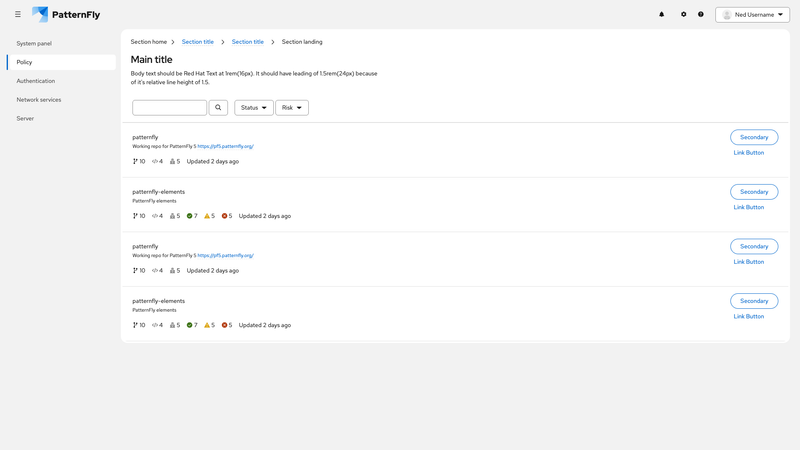The image size is (800, 450).
Task: Click Link Button in second patternfly row
Action: (749, 262)
